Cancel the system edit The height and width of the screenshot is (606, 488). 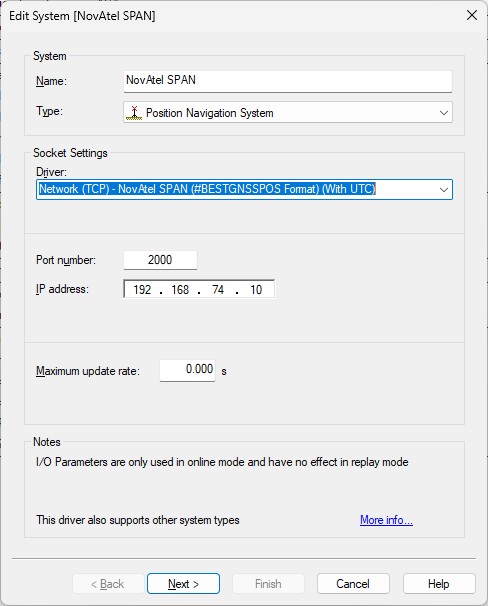point(353,584)
